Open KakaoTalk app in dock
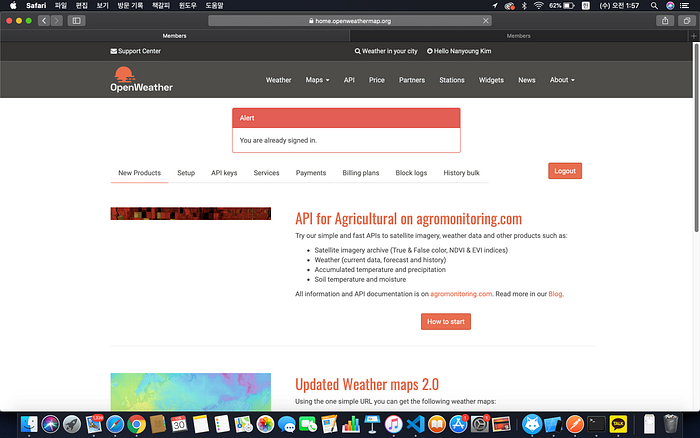700x438 pixels. pos(618,424)
